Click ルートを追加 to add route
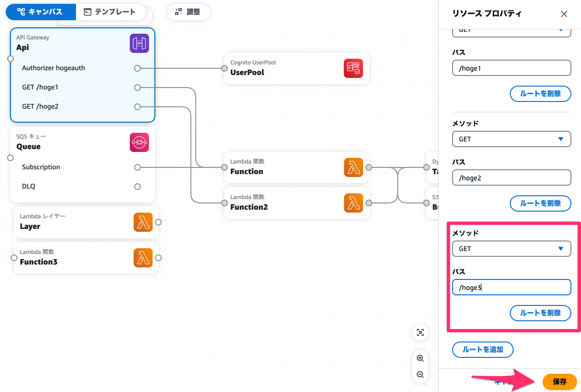Image resolution: width=581 pixels, height=392 pixels. 483,350
